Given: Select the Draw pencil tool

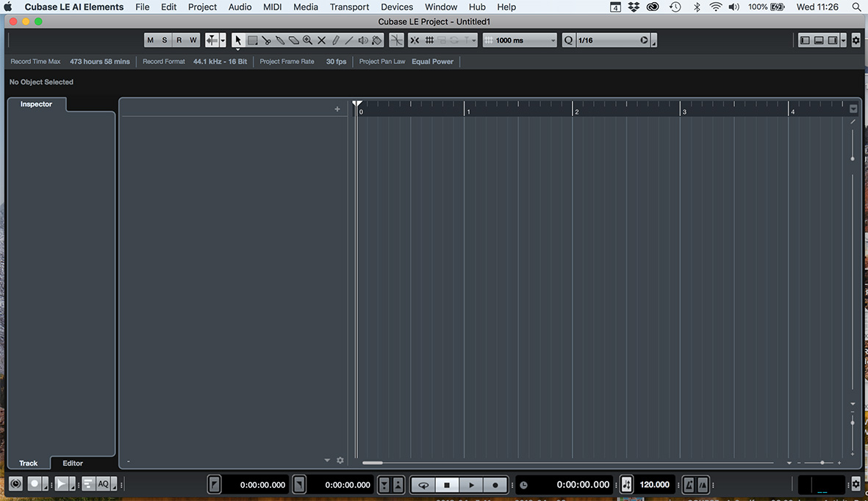Looking at the screenshot, I should tap(335, 40).
